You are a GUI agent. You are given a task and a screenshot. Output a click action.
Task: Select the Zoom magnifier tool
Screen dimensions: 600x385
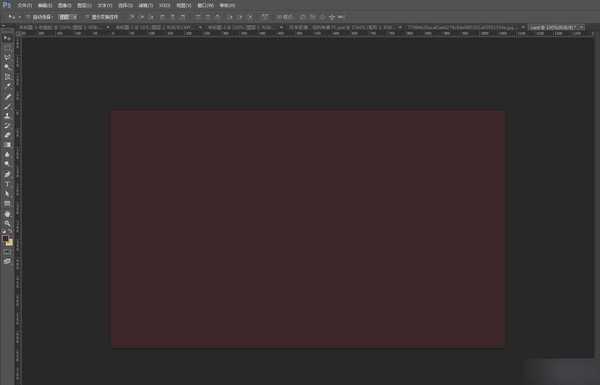[x=7, y=223]
